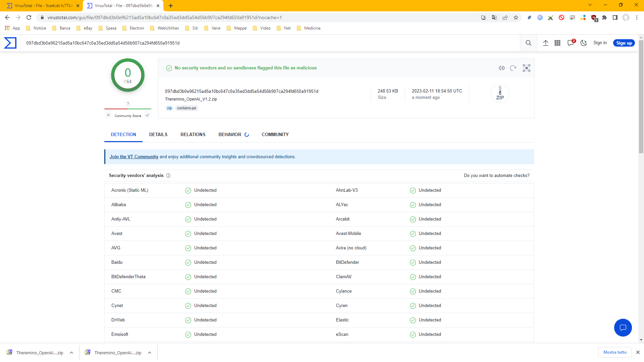The width and height of the screenshot is (644, 362).
Task: Click the contains-pe tag chip
Action: 186,108
